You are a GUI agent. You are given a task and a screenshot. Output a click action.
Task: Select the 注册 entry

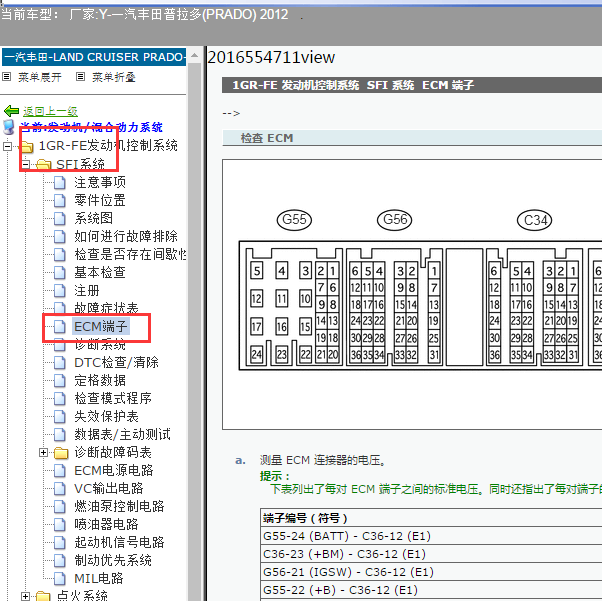[x=87, y=291]
